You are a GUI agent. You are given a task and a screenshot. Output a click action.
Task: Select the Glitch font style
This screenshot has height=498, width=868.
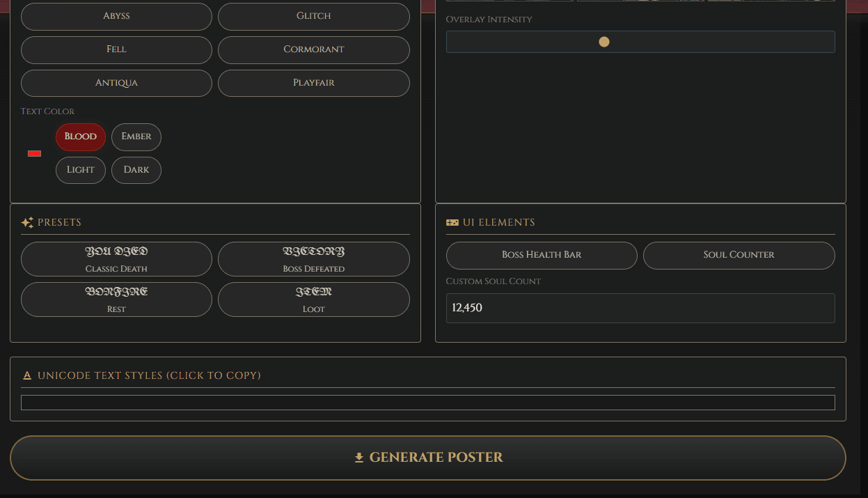click(313, 16)
